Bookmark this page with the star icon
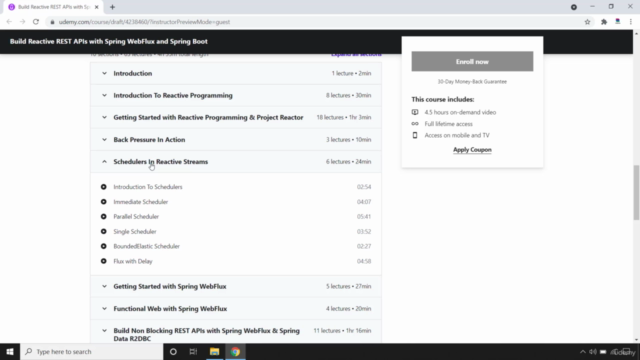This screenshot has width=640, height=360. (587, 22)
